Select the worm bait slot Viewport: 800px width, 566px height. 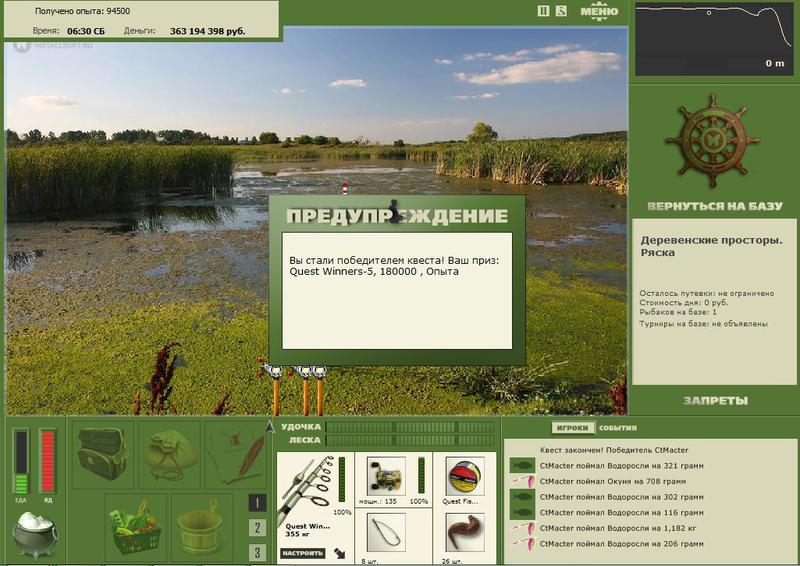464,532
